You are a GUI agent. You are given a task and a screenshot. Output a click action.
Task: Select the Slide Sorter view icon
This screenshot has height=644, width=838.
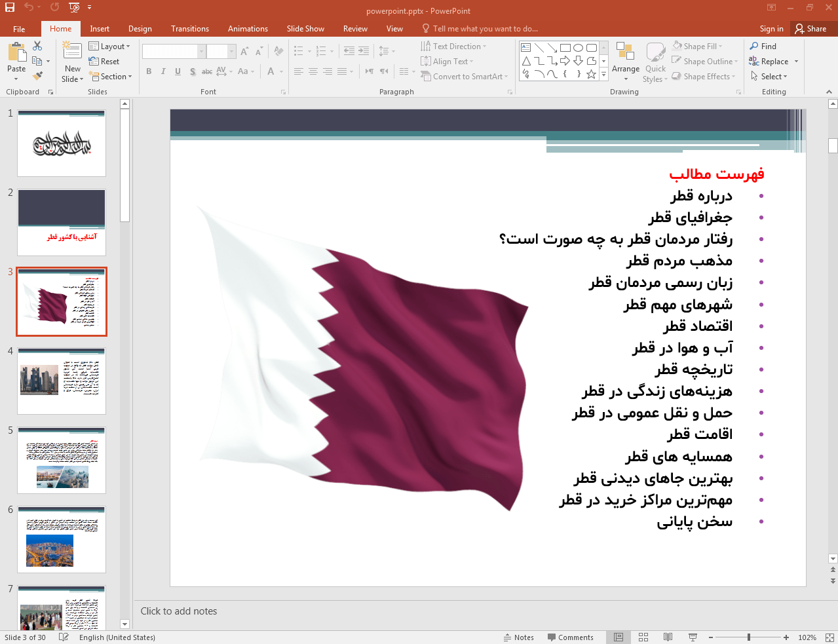tap(643, 637)
